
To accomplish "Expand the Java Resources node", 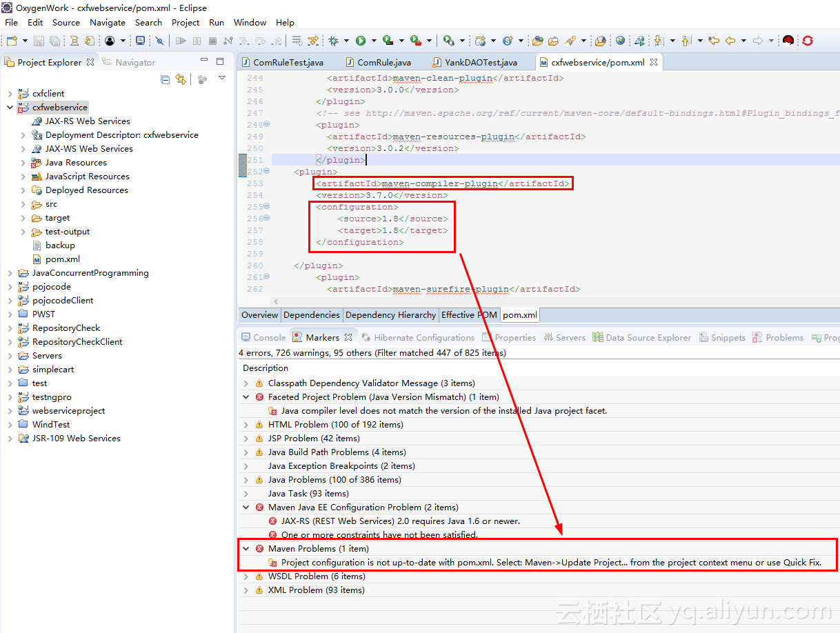I will tap(23, 163).
